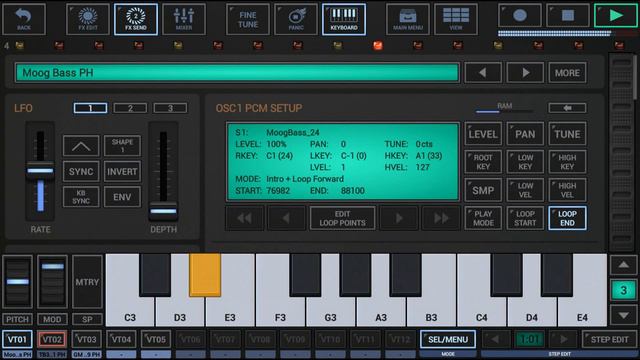Select track VT02
Screen dimensions: 640x360
click(52, 340)
